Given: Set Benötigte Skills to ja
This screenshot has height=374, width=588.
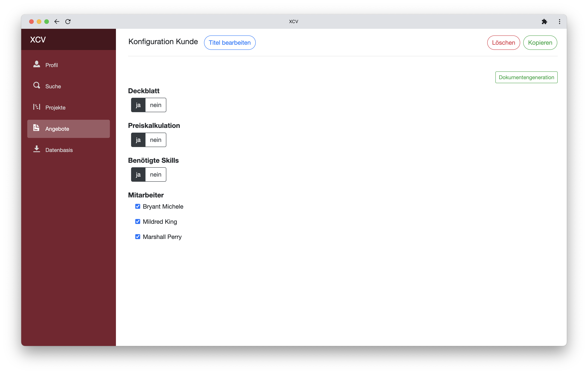Looking at the screenshot, I should [x=138, y=174].
